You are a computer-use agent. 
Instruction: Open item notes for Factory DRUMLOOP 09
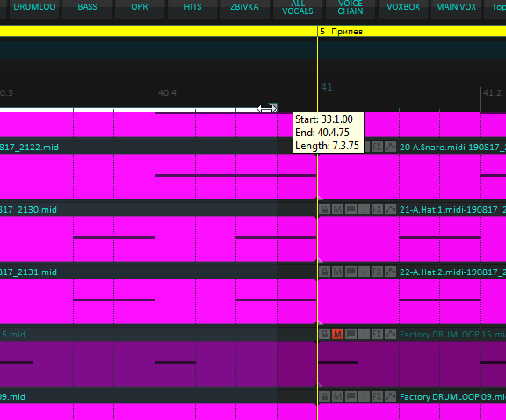tap(351, 396)
